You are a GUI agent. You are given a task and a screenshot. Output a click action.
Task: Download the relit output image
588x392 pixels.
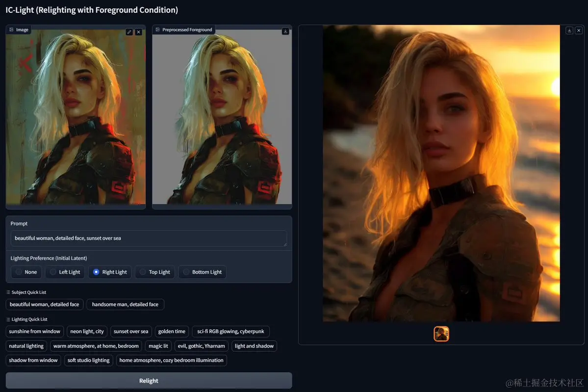tap(569, 30)
